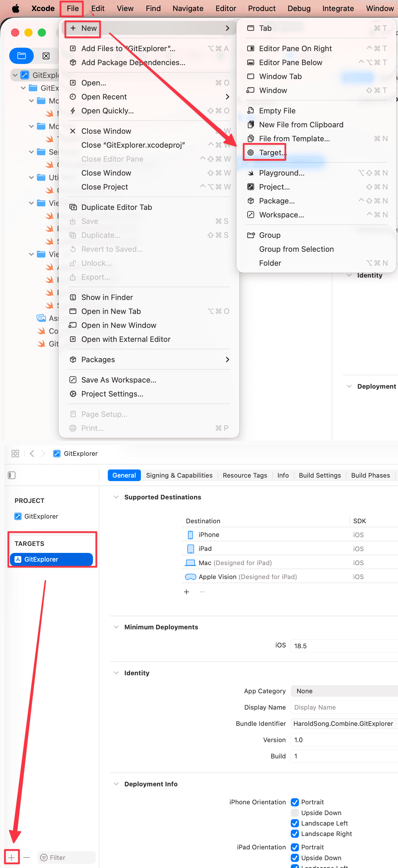
Task: Click Open with External Editor icon
Action: pyautogui.click(x=73, y=339)
